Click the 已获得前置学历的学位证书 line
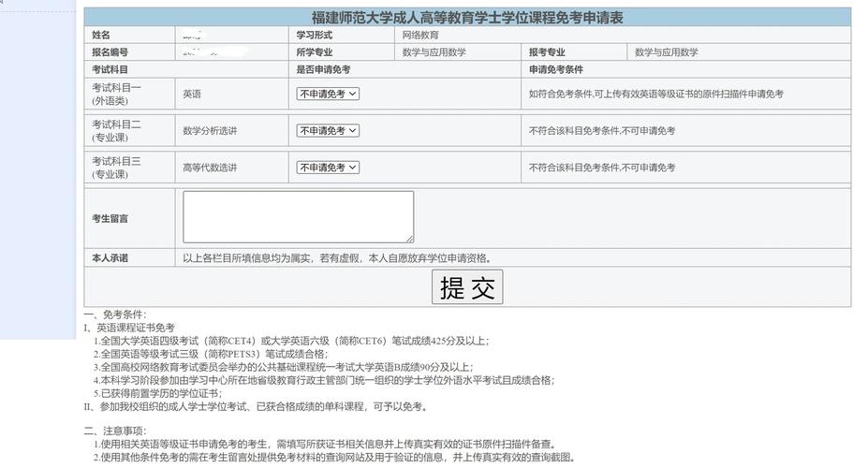The width and height of the screenshot is (868, 468). click(157, 393)
